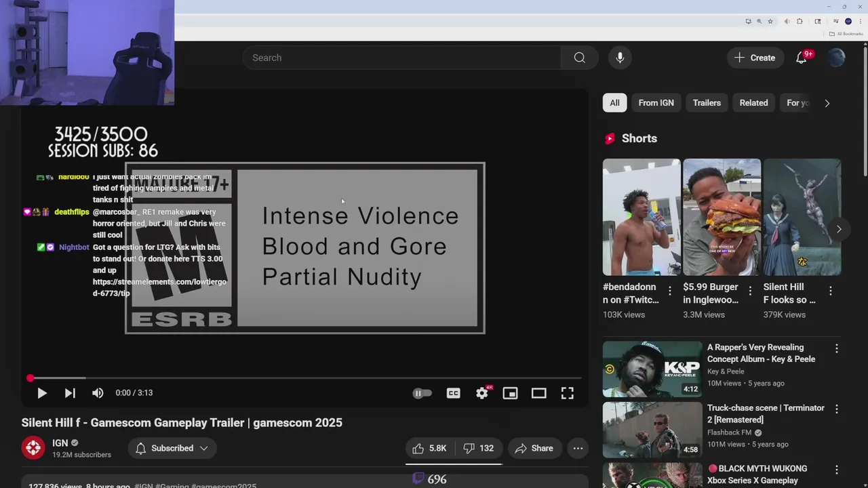The image size is (868, 488).
Task: Show more filter chips with right chevron
Action: coord(827,103)
